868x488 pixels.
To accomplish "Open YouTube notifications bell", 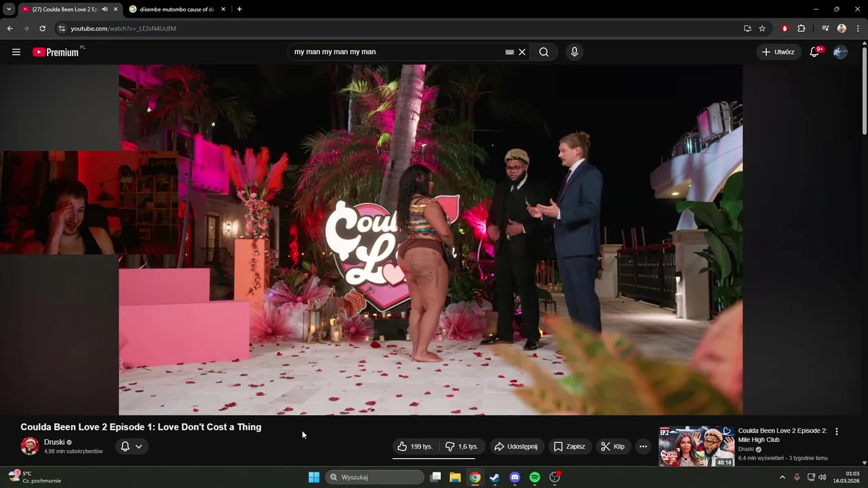I will pos(815,52).
